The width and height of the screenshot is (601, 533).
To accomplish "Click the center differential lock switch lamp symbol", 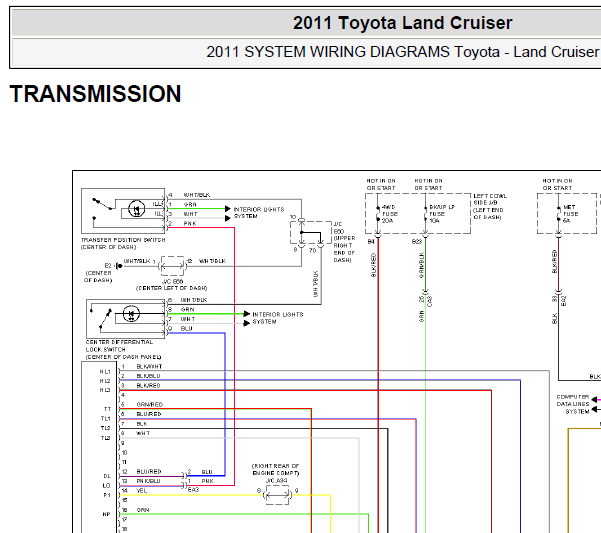I will tap(131, 314).
